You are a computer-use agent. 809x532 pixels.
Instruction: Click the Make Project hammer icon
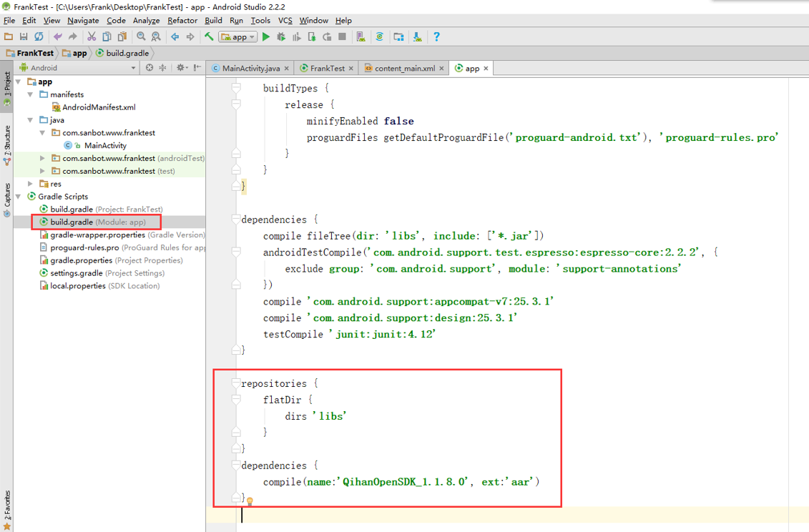(x=209, y=36)
